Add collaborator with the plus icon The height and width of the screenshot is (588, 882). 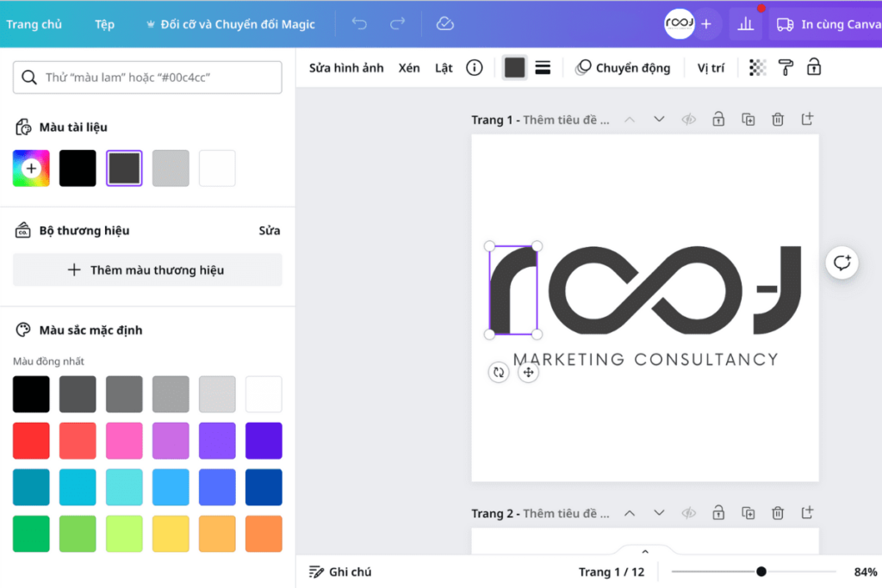(706, 24)
